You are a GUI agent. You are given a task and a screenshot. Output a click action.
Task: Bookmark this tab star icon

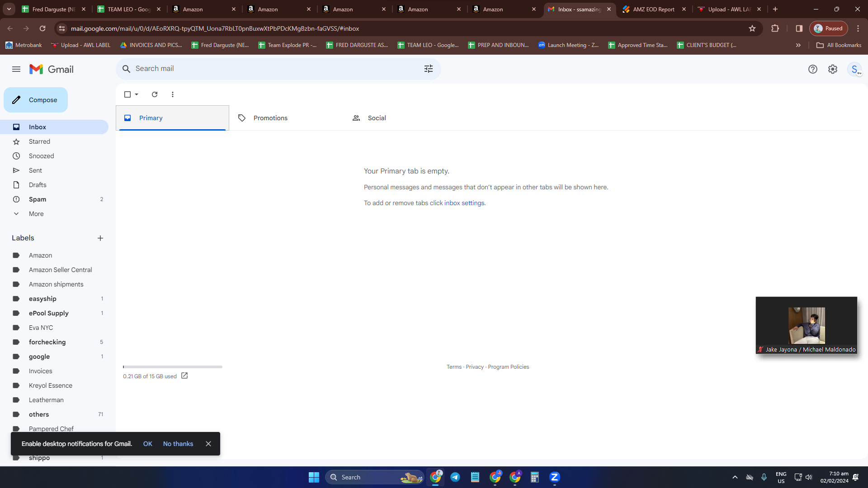752,28
